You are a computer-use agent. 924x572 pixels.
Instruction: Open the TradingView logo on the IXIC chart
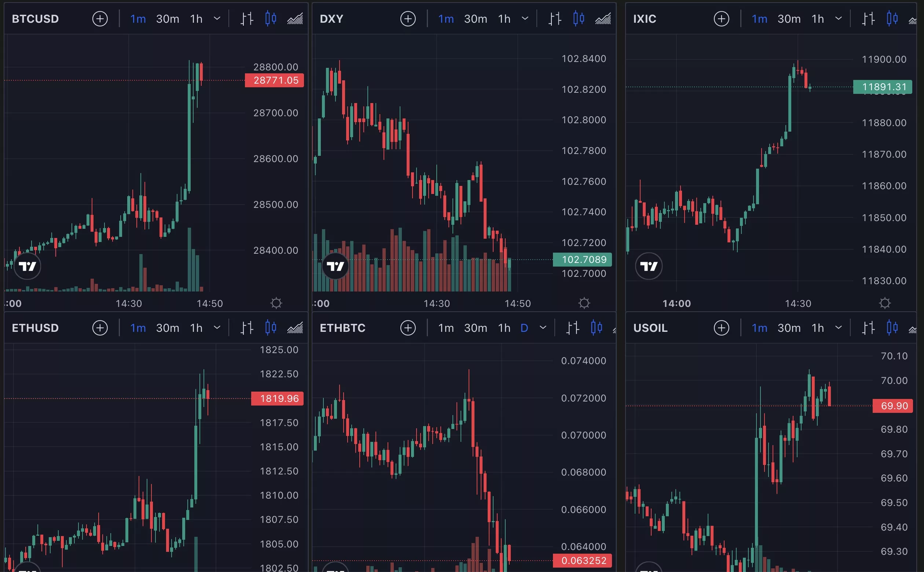coord(649,266)
